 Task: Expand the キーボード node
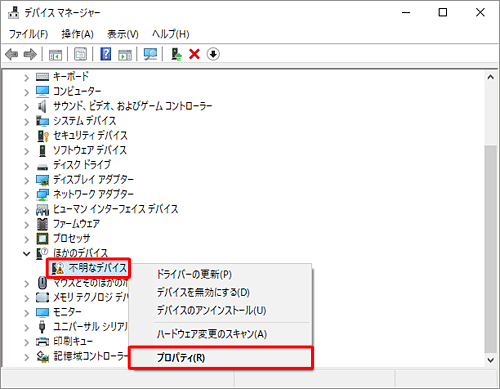pyautogui.click(x=27, y=78)
